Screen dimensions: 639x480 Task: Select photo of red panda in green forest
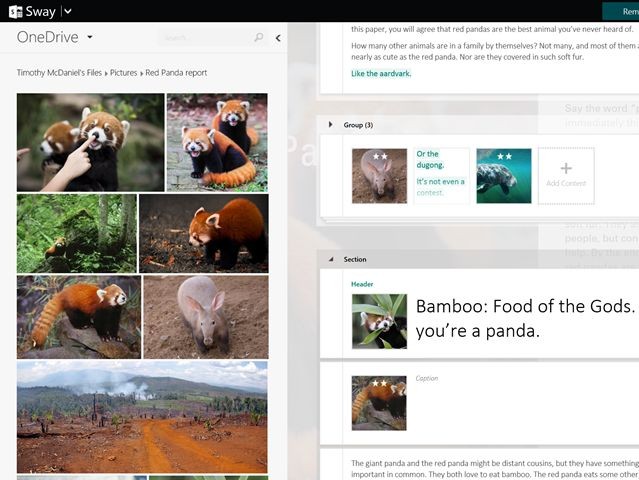coord(77,233)
